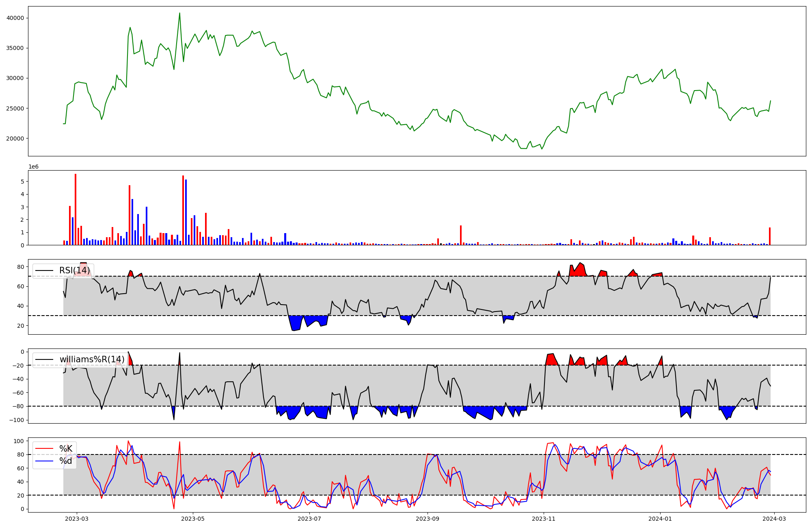Click the -100 tick on Williams axis

coord(17,420)
